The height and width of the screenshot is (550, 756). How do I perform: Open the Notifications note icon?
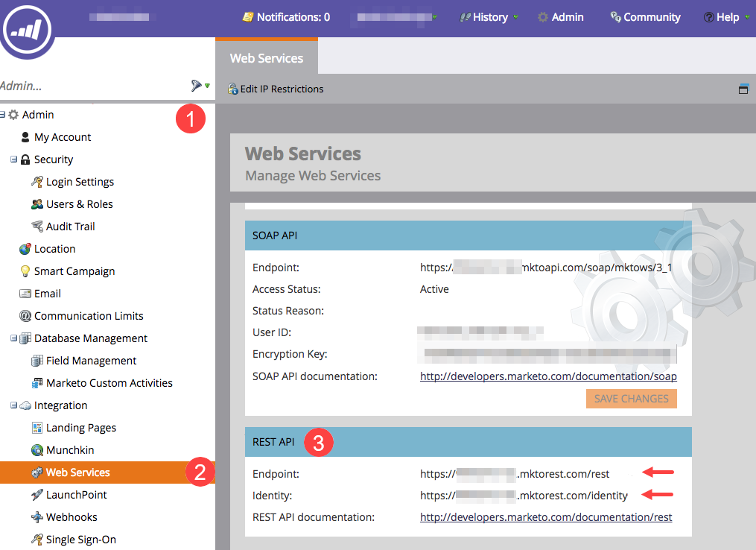point(248,17)
